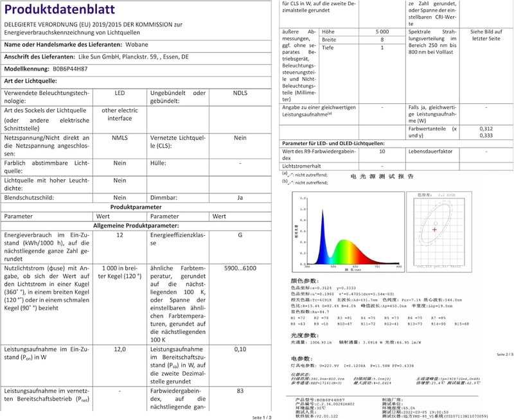Click energy efficiency class G

point(240,235)
